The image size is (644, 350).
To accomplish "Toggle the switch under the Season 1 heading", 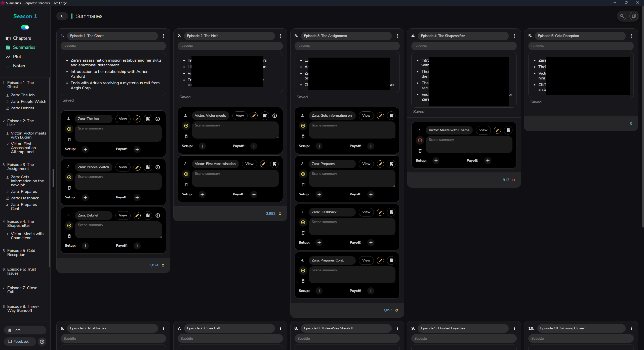I will (25, 27).
